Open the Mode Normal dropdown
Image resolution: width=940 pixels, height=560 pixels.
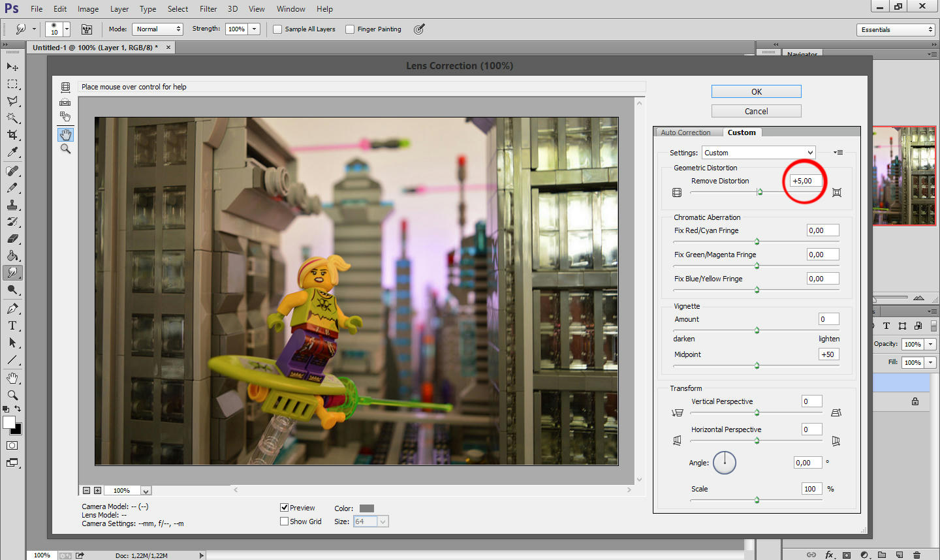(x=157, y=29)
